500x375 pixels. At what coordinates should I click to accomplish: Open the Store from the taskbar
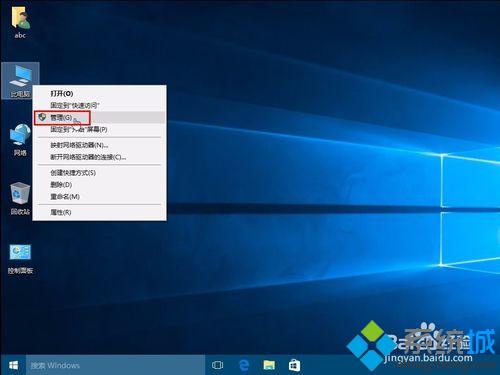click(x=294, y=365)
